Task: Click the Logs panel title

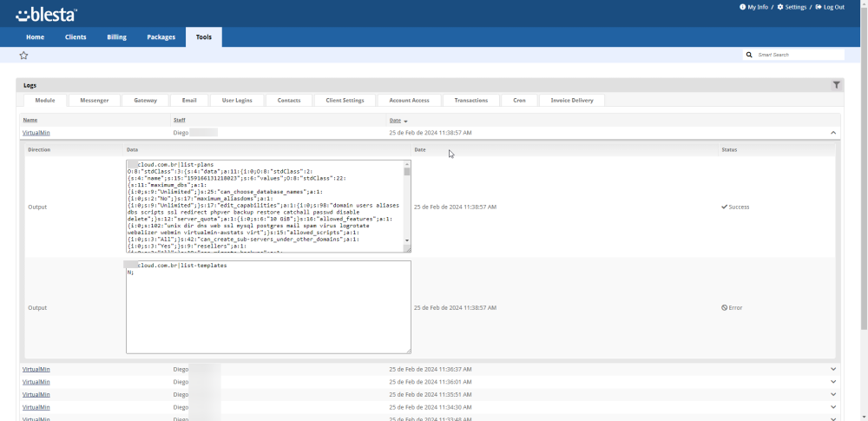Action: (x=30, y=85)
